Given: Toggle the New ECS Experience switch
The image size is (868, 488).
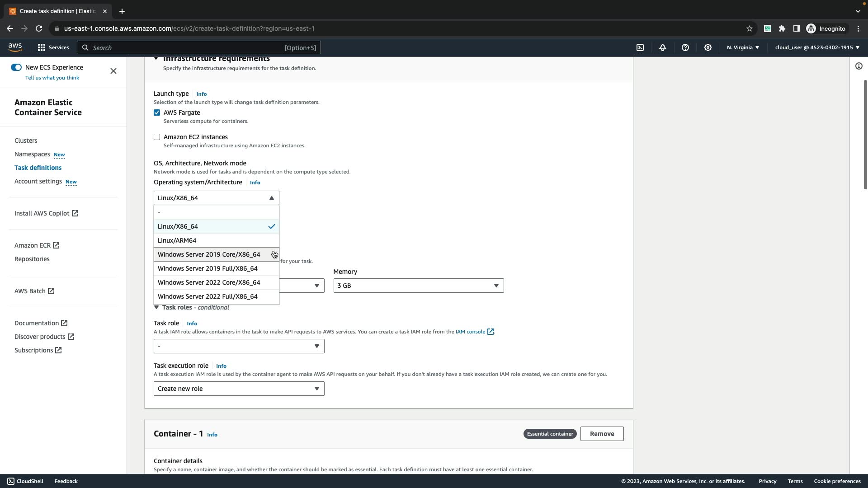Looking at the screenshot, I should click(x=16, y=67).
